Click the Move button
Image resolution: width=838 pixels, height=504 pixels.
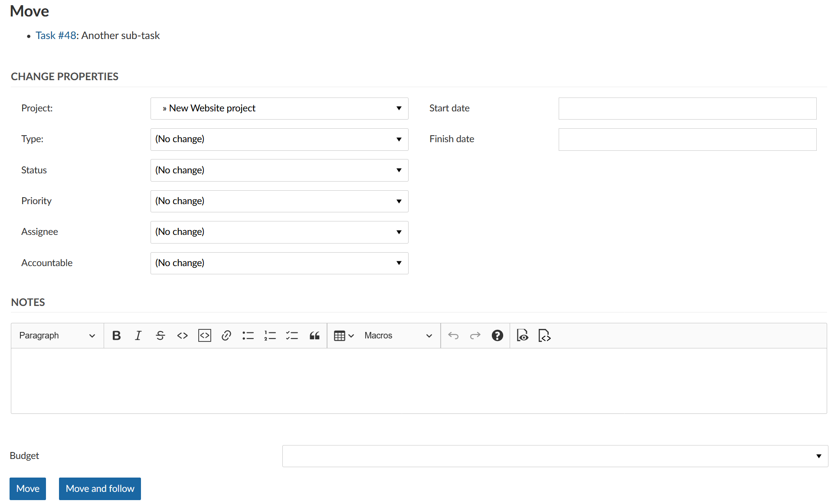(27, 488)
